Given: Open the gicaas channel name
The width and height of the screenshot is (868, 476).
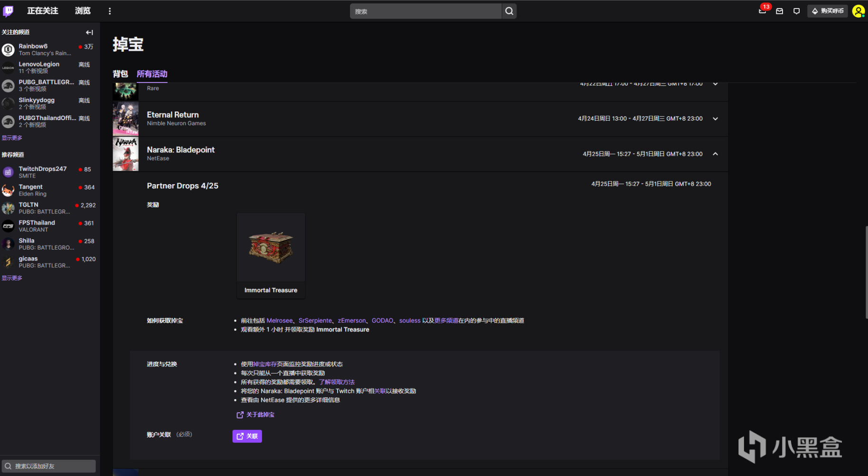Looking at the screenshot, I should (28, 259).
